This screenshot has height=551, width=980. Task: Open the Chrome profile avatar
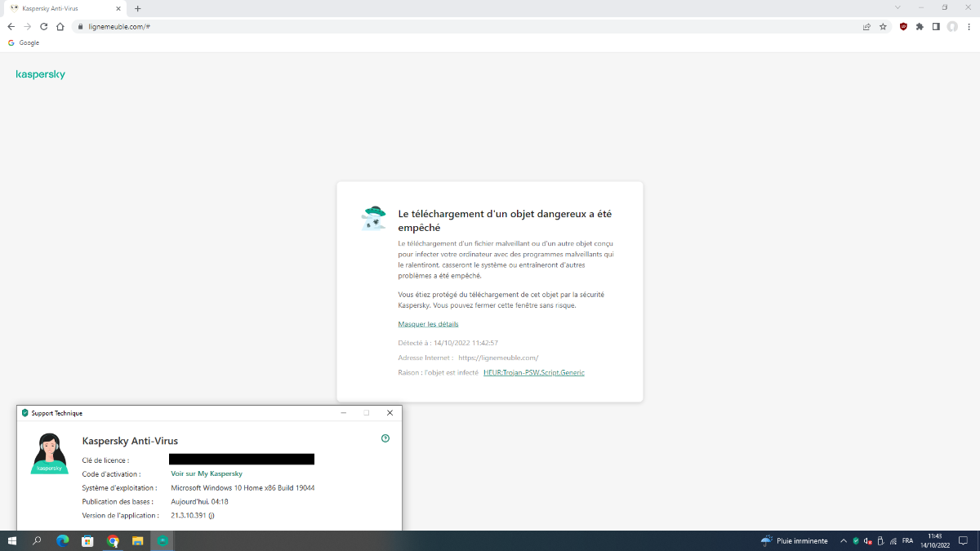tap(952, 26)
